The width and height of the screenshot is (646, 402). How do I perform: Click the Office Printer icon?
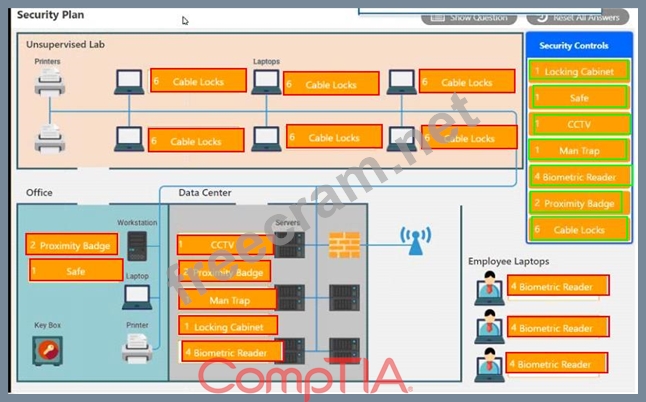137,348
